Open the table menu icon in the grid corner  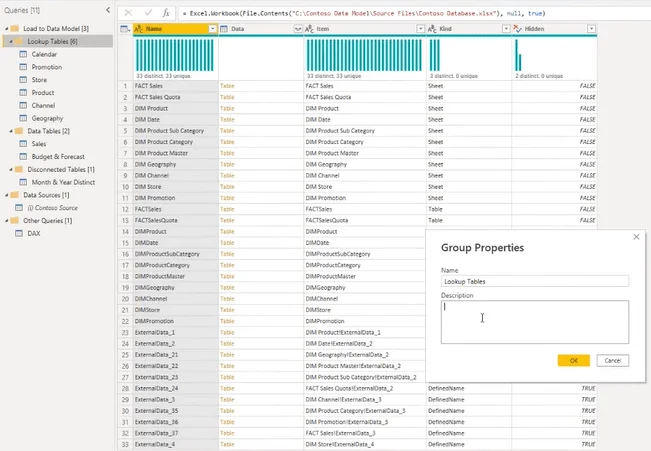(x=125, y=29)
